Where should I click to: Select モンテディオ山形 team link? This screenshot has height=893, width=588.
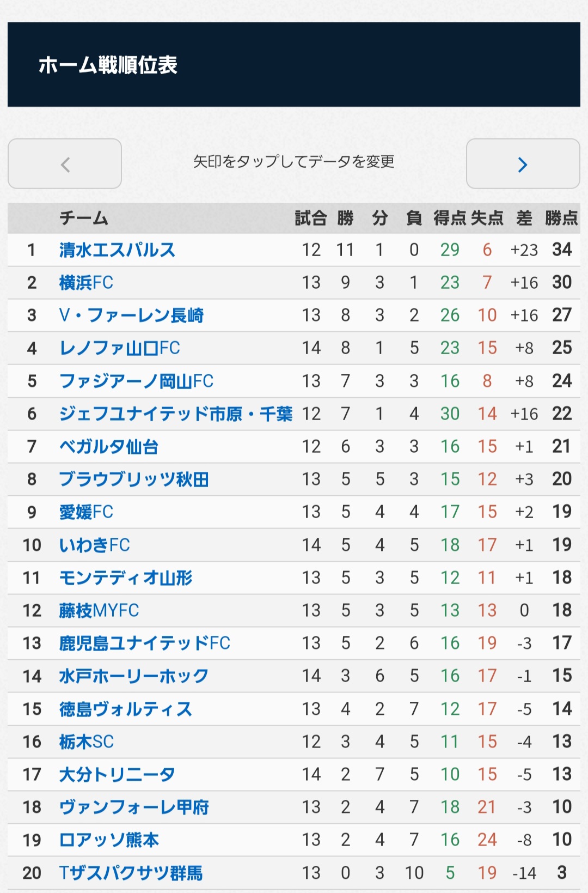(x=126, y=578)
